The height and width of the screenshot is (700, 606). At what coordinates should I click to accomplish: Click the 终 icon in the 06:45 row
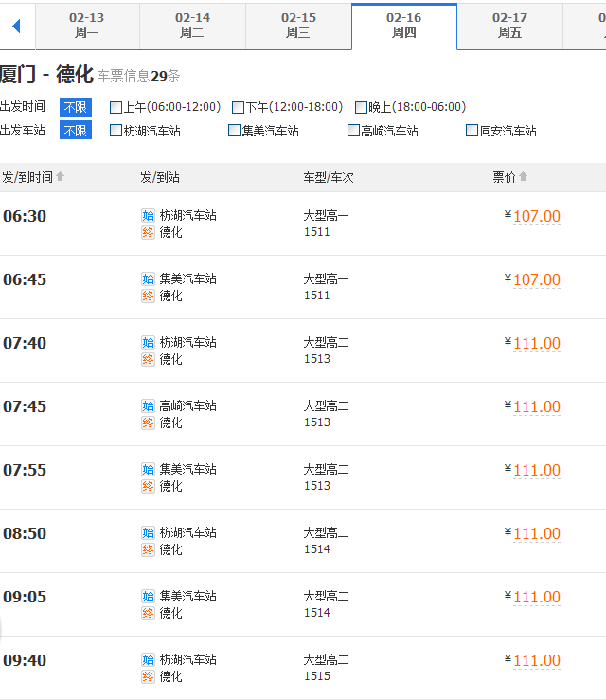148,296
